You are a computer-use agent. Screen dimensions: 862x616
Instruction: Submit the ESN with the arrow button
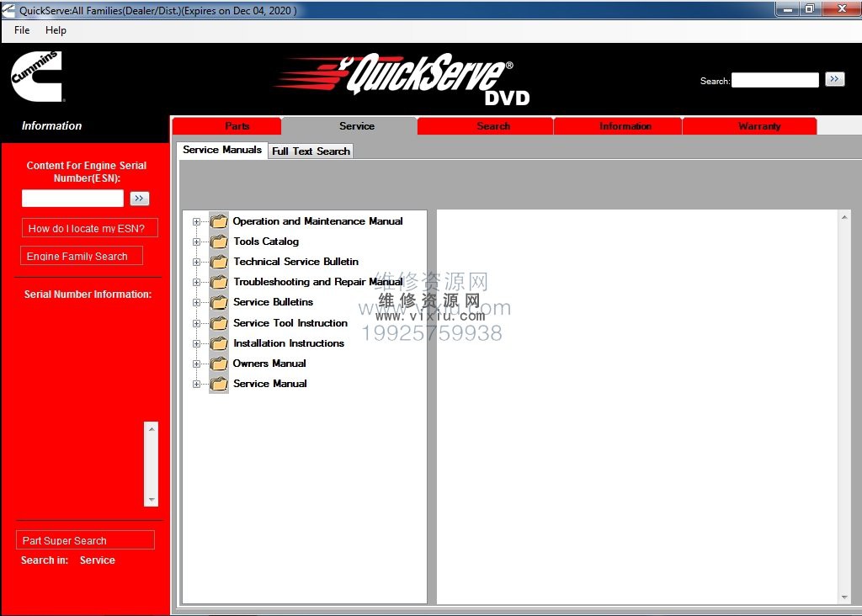140,199
